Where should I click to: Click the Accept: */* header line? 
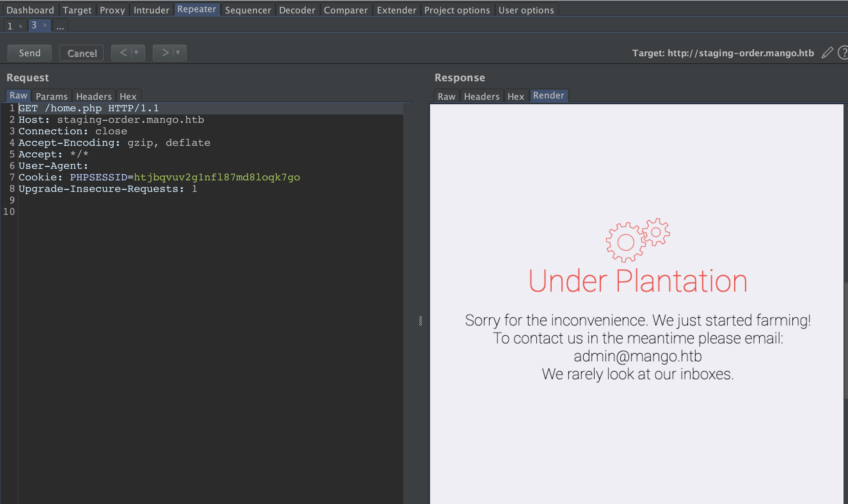(x=53, y=154)
